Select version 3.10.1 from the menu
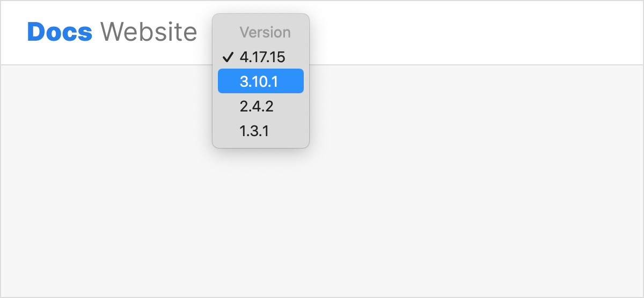Image resolution: width=644 pixels, height=298 pixels. click(260, 81)
